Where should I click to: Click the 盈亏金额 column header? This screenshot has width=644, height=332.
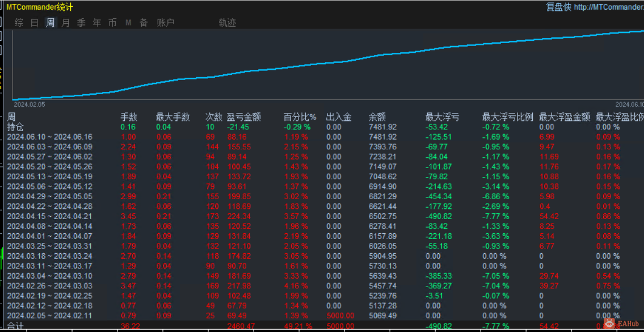(244, 117)
